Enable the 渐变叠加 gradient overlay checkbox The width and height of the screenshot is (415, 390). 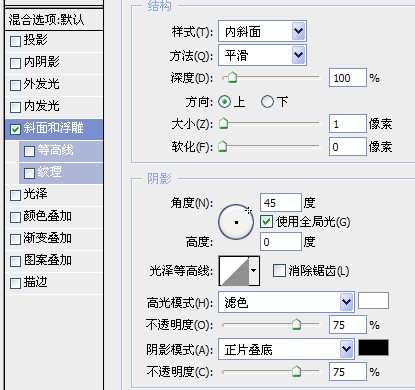tap(15, 239)
